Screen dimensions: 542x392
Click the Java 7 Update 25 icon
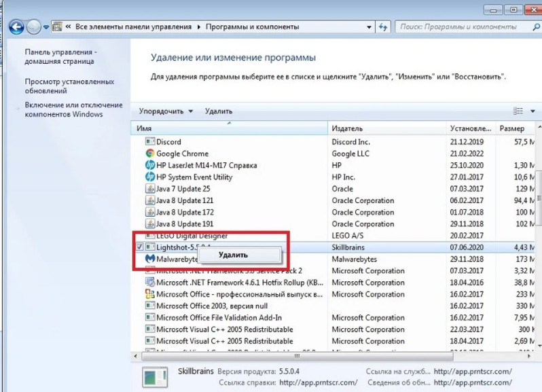tap(150, 189)
